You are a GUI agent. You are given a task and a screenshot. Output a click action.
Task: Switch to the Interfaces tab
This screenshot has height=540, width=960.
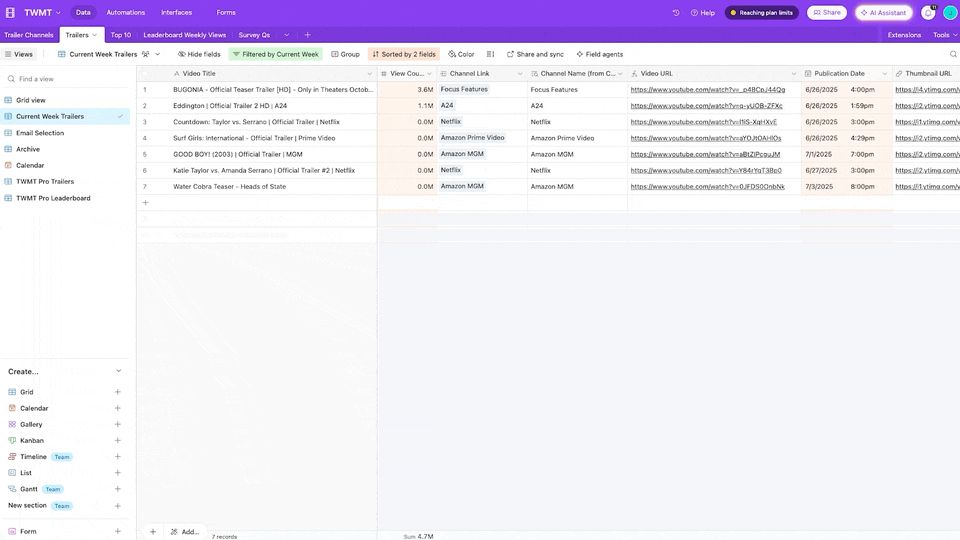pos(176,12)
